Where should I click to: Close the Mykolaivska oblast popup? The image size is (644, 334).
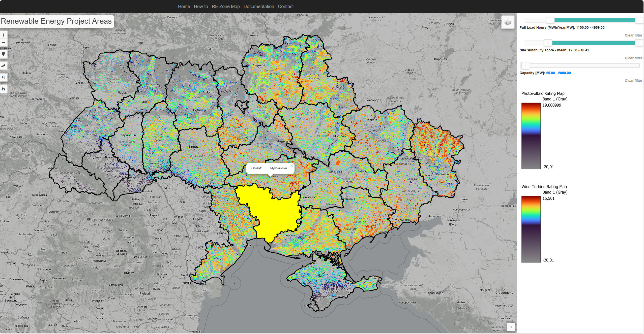point(292,165)
